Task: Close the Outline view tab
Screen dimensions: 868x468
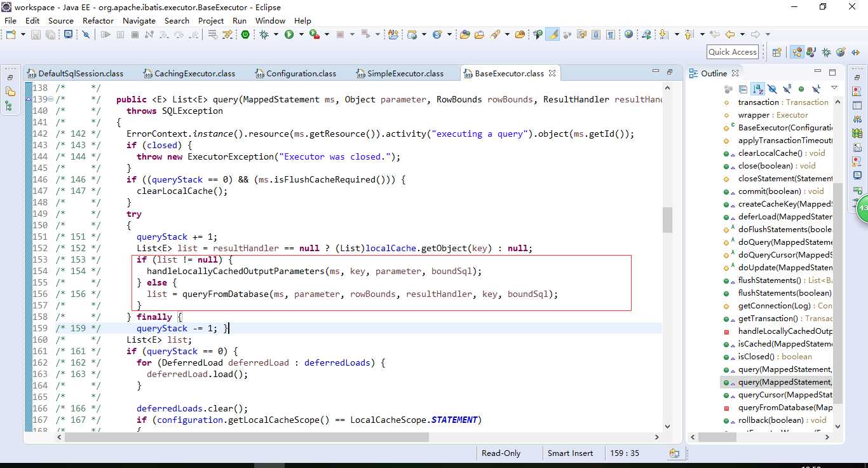Action: tap(735, 73)
